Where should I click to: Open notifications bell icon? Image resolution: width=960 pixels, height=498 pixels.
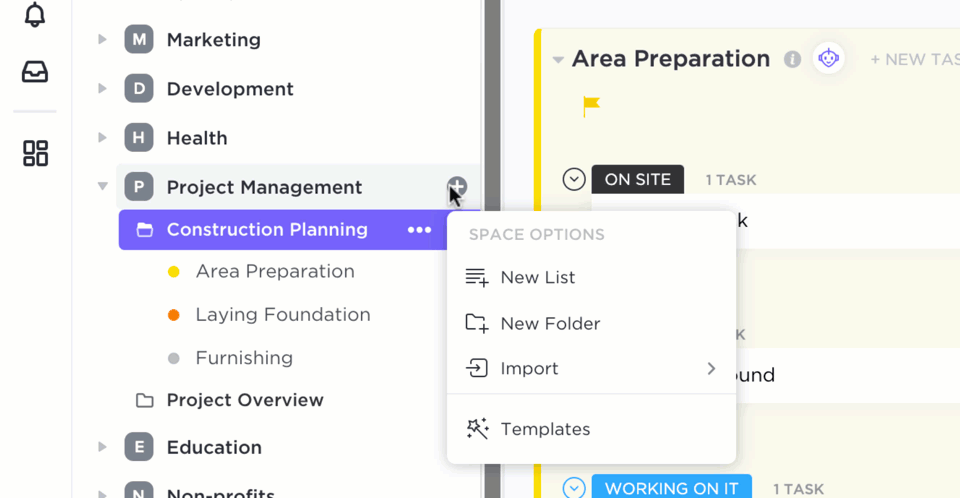(35, 15)
